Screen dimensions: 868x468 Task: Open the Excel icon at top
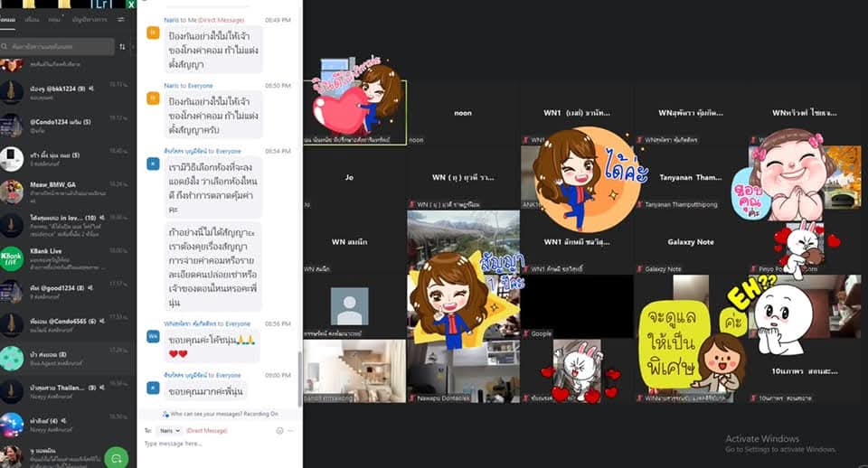pyautogui.click(x=131, y=5)
